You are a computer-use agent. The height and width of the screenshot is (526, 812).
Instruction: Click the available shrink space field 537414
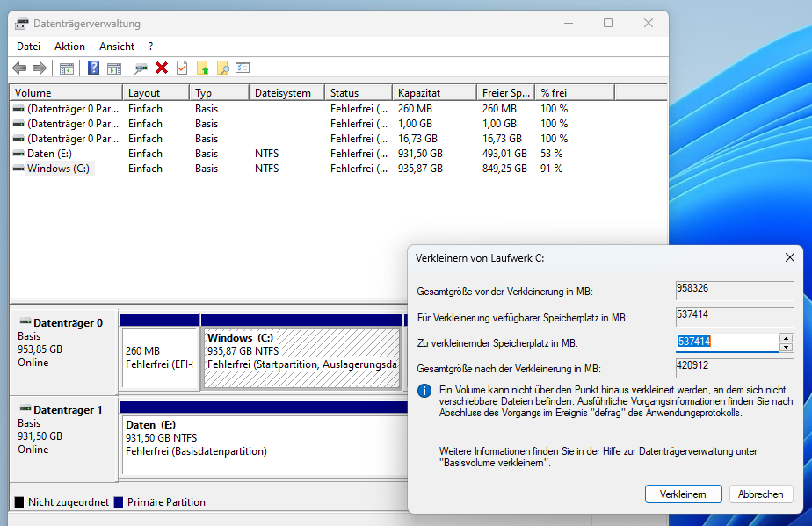click(735, 316)
